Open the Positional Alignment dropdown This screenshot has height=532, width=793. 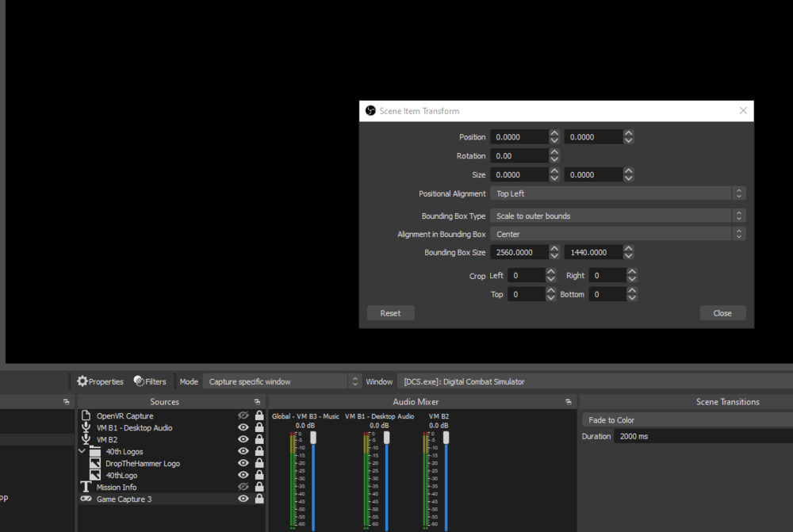point(617,193)
